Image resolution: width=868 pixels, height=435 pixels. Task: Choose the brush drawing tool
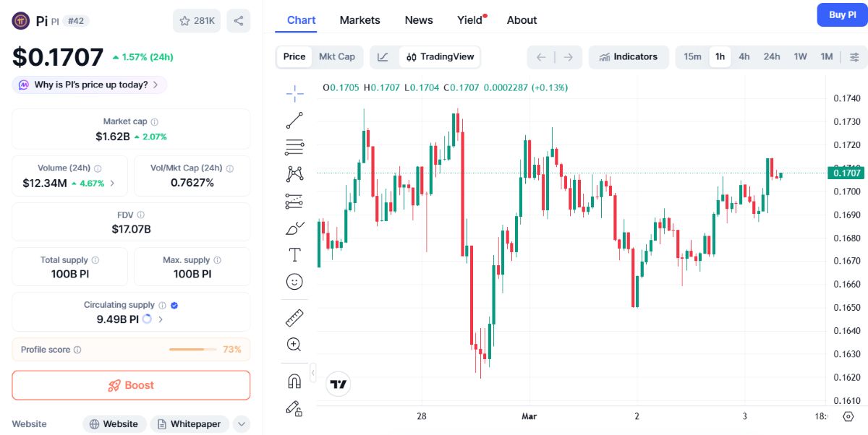coord(294,228)
